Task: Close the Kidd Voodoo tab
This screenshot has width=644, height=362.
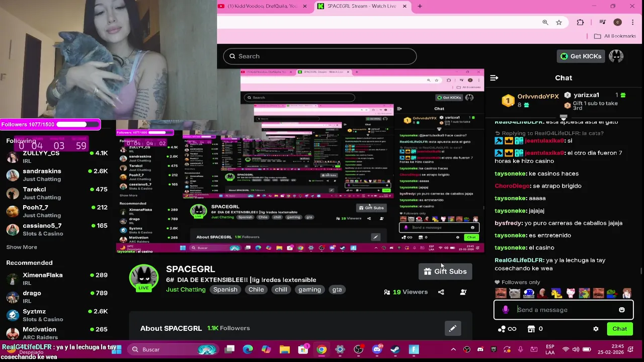Action: tap(304, 6)
